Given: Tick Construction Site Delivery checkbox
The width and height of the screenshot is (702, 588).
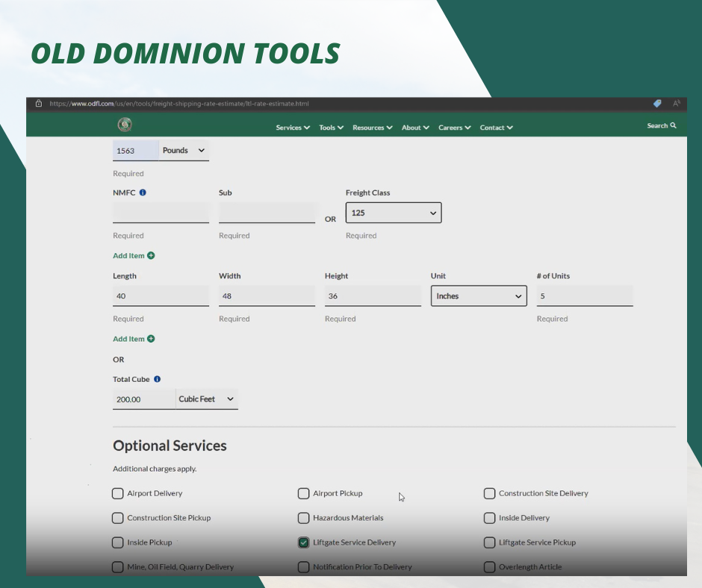Looking at the screenshot, I should point(489,493).
